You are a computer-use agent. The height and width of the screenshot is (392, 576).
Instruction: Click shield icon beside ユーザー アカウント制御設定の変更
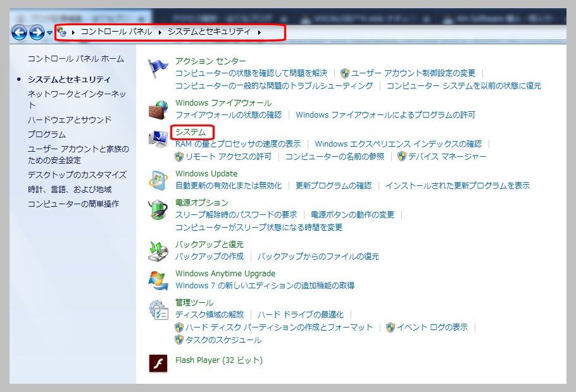coord(344,73)
